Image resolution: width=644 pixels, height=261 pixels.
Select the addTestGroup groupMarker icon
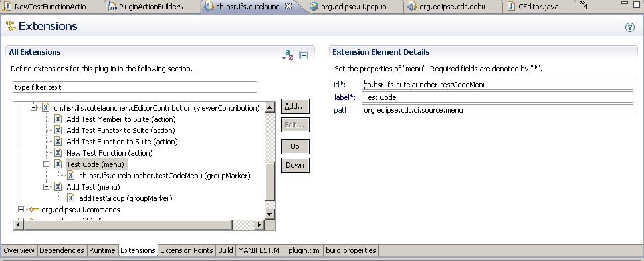(x=70, y=198)
